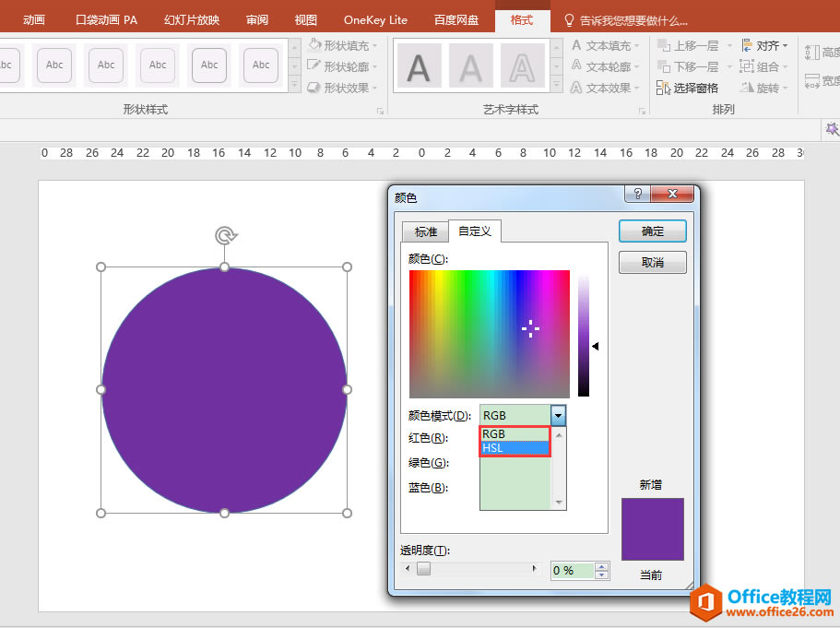Open the 文本轮廓 text outline option
Viewport: 840px width, 628px height.
point(606,66)
